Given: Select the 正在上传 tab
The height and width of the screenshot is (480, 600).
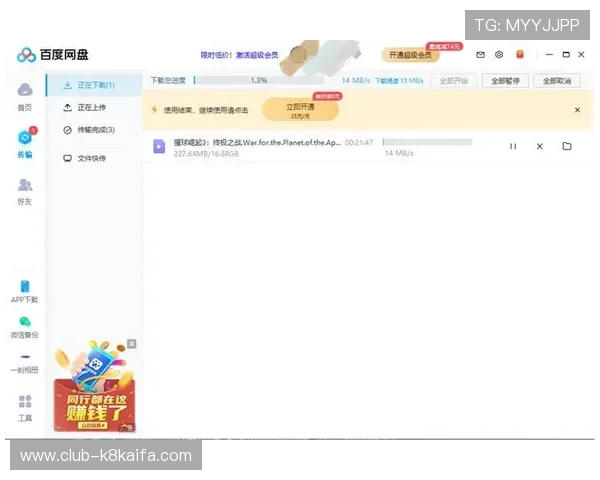Looking at the screenshot, I should (x=94, y=108).
